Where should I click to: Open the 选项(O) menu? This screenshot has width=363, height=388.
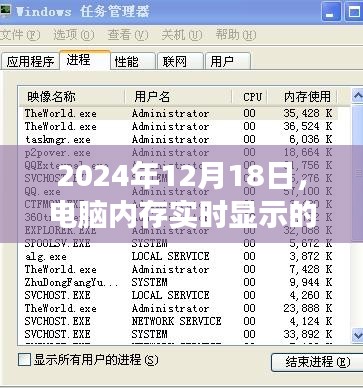tap(74, 34)
